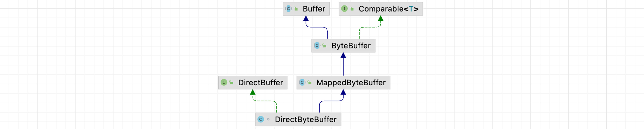Viewport: 644px width, 129px height.
Task: Click the abstract class icon on Buffer node
Action: [288, 9]
